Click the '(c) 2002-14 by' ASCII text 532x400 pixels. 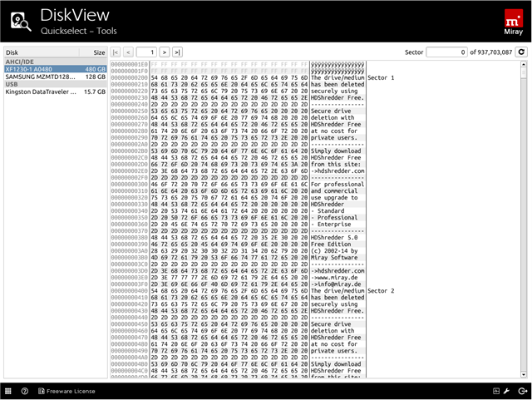334,251
